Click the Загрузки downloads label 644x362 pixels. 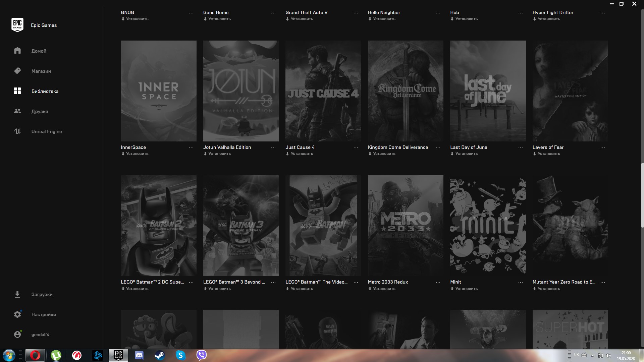42,294
